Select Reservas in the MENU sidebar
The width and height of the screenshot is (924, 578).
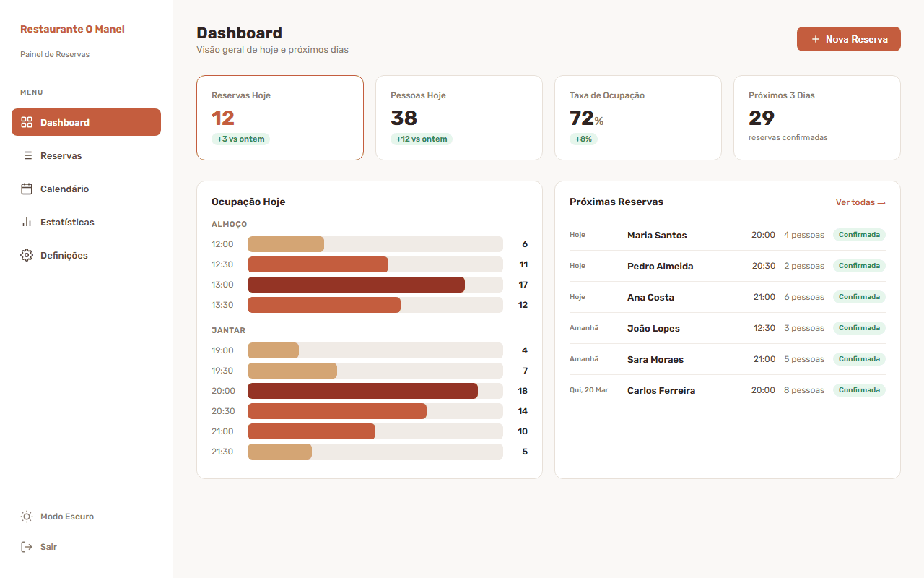[x=61, y=155]
